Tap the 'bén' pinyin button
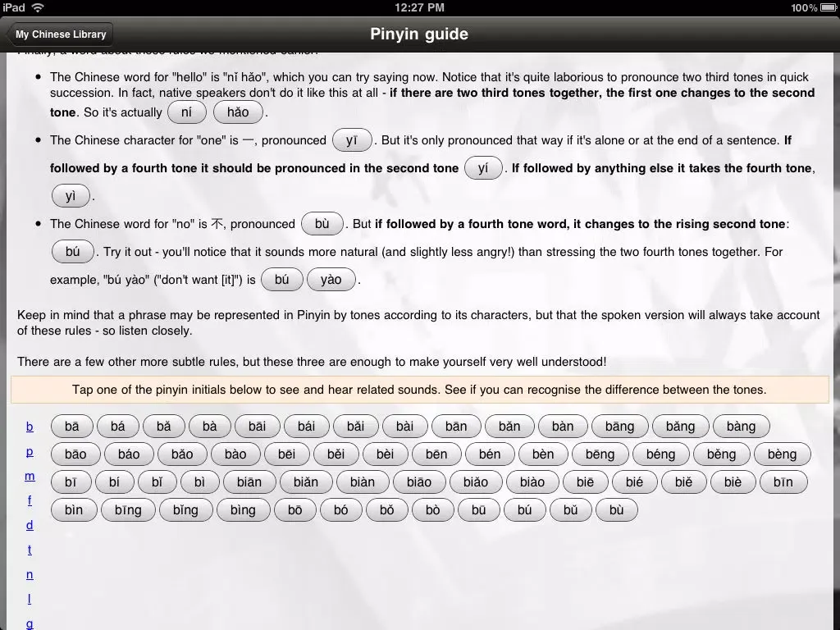 click(490, 454)
